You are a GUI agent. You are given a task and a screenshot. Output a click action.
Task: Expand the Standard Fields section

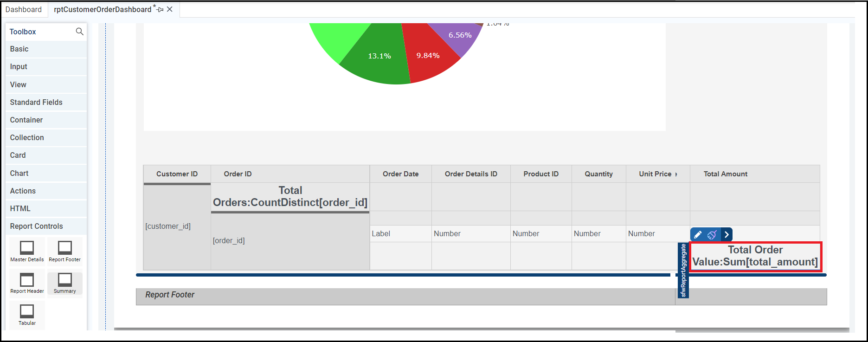coord(46,102)
